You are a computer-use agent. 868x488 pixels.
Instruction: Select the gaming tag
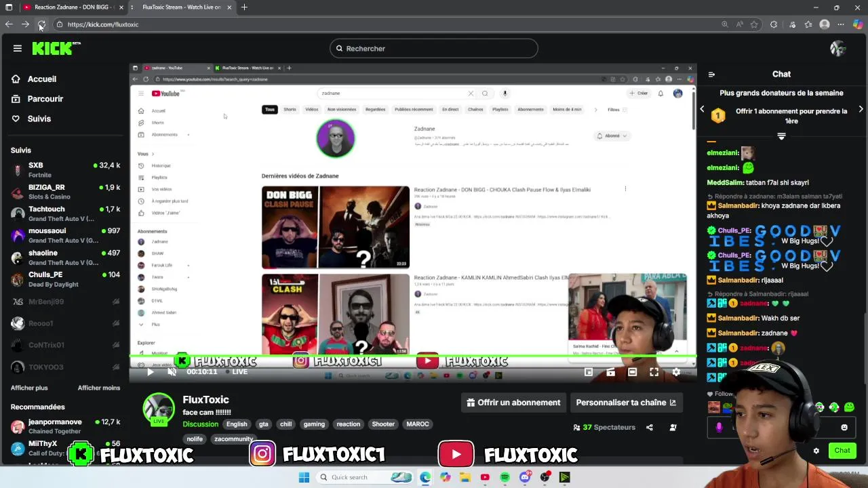point(314,424)
